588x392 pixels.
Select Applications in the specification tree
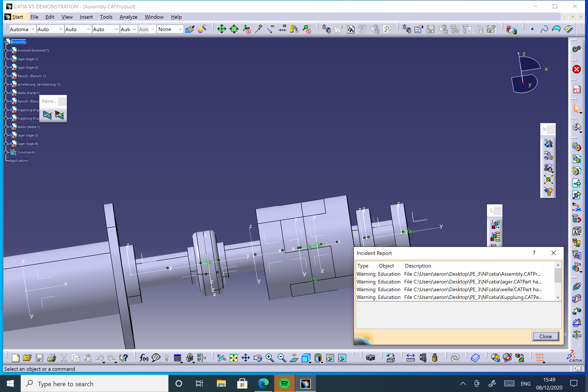(x=18, y=161)
